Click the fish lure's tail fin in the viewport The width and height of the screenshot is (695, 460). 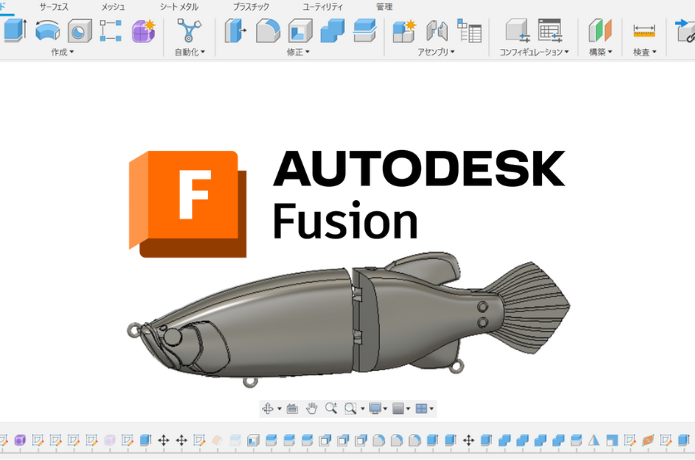point(534,307)
